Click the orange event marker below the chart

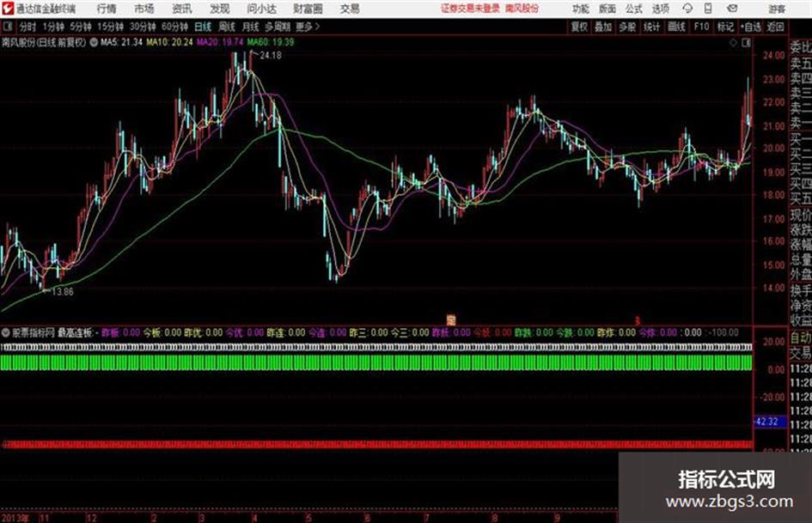451,320
